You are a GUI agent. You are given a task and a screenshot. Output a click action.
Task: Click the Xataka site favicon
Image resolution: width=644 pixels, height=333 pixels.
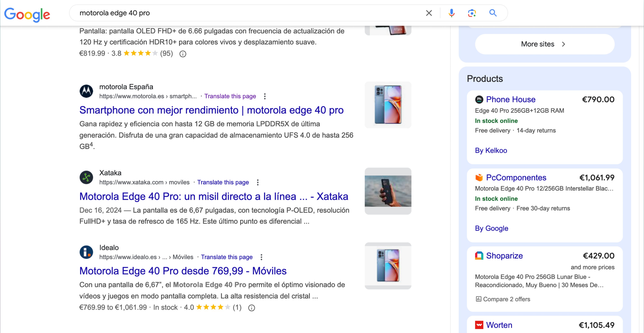tap(86, 177)
